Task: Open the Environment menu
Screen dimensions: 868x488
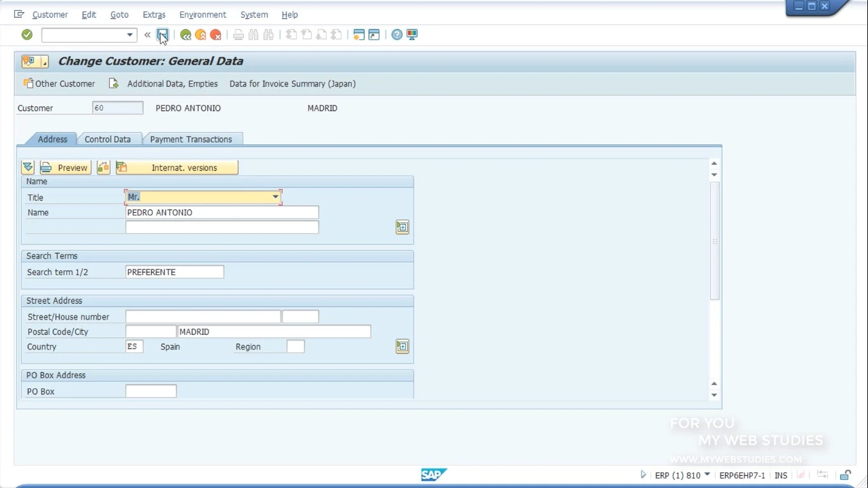Action: pyautogui.click(x=203, y=15)
